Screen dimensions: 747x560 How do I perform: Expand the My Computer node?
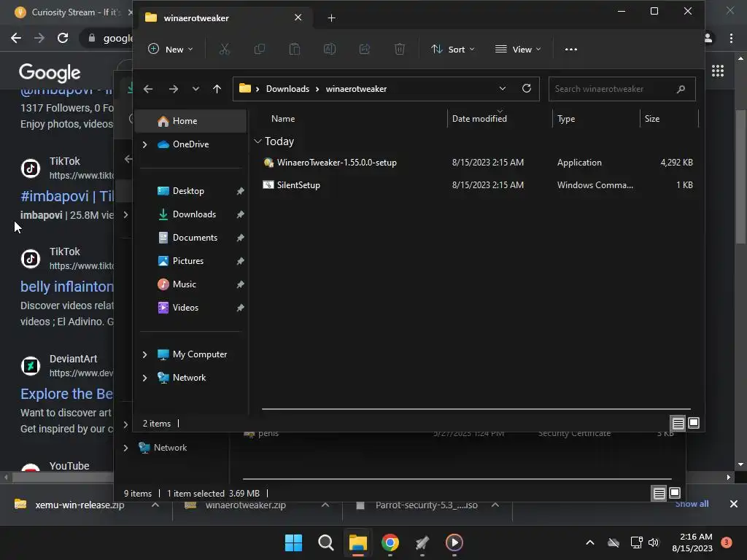coord(145,354)
